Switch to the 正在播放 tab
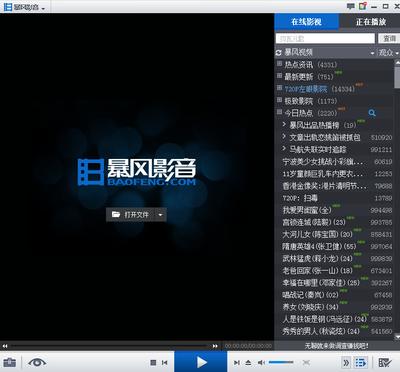This screenshot has height=372, width=400. [x=370, y=22]
